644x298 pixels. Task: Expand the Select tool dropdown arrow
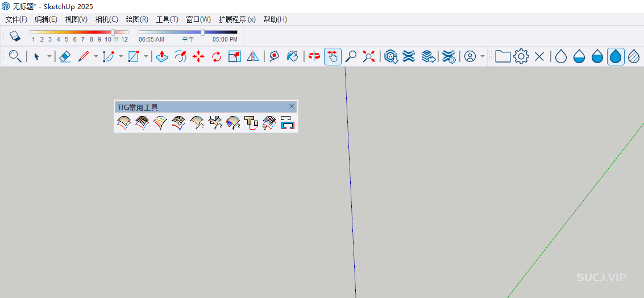49,56
